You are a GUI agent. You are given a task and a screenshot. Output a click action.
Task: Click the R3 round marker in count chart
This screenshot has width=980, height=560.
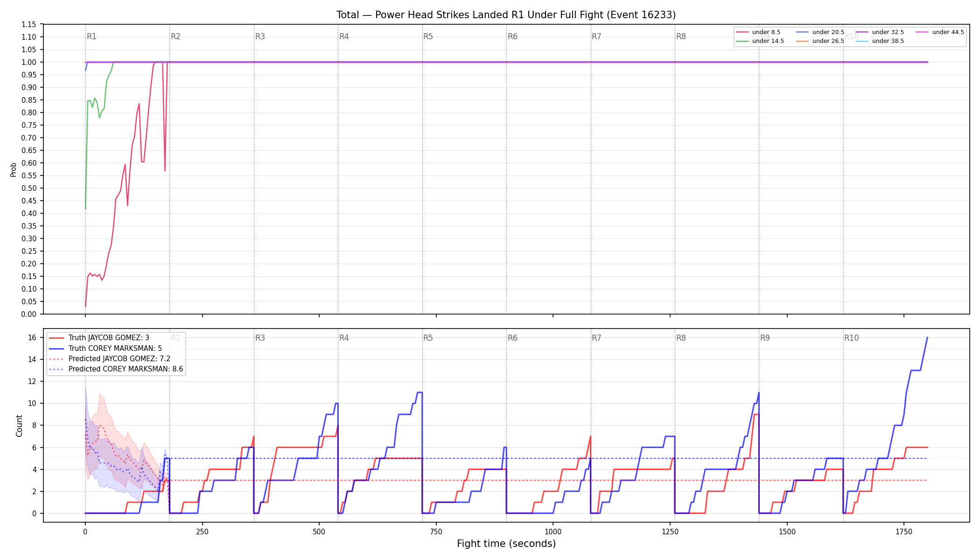tap(260, 338)
